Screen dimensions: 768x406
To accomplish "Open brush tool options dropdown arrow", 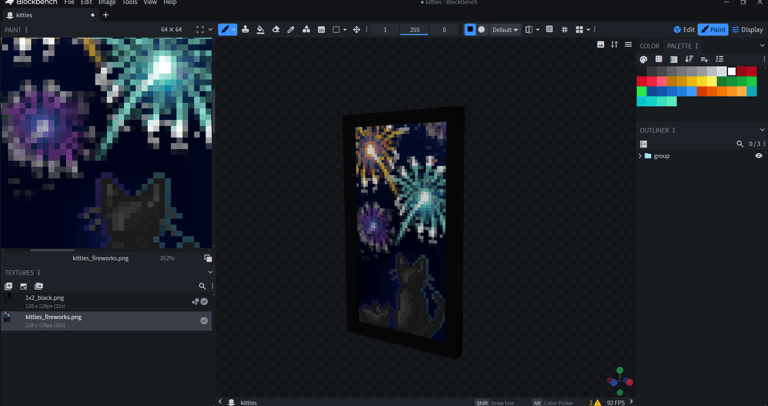I will point(234,30).
